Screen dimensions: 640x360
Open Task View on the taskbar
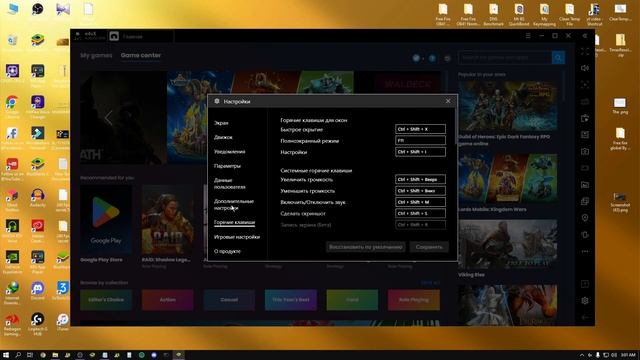click(x=30, y=355)
